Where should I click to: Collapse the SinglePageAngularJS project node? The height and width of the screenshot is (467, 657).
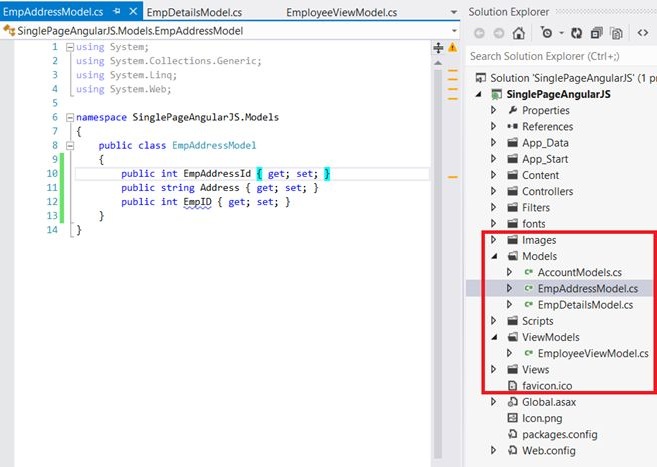(x=479, y=95)
